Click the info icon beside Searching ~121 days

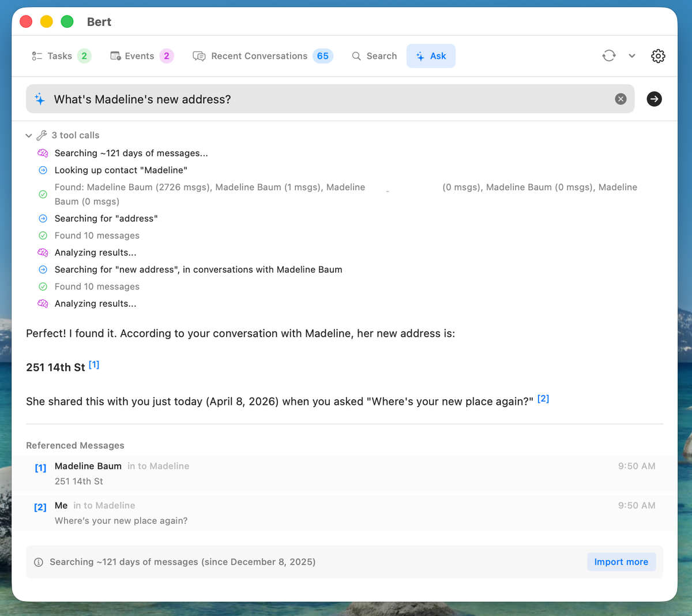39,562
